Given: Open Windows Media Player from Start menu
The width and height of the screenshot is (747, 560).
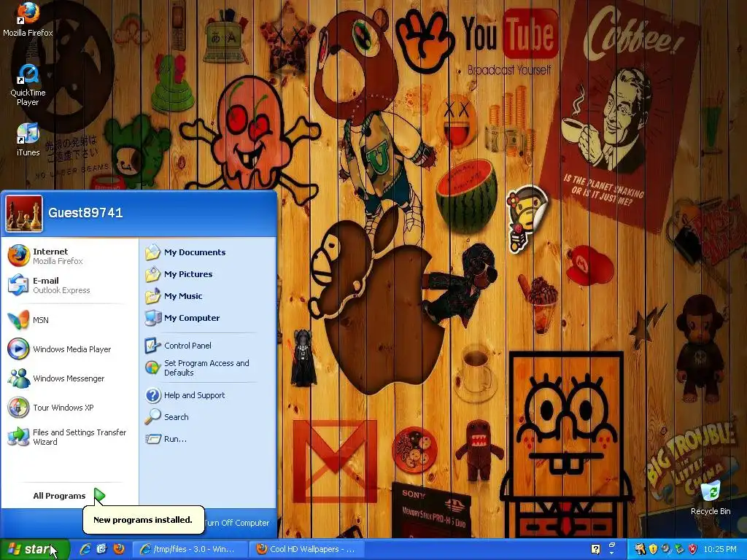Looking at the screenshot, I should [x=69, y=349].
